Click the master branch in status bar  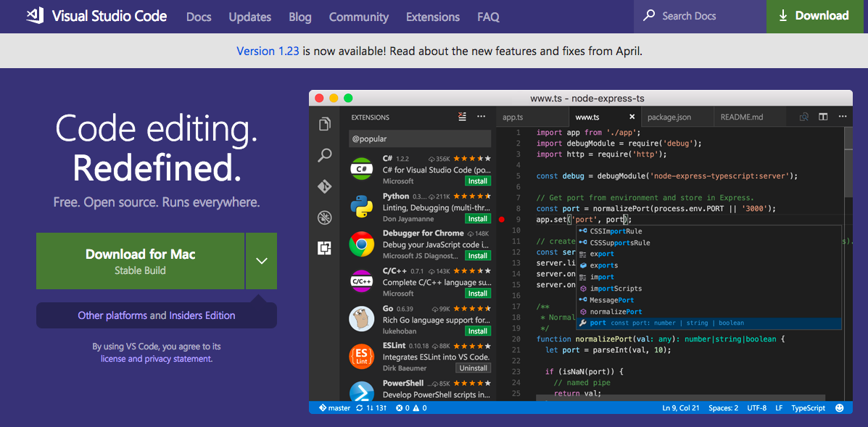tap(334, 408)
